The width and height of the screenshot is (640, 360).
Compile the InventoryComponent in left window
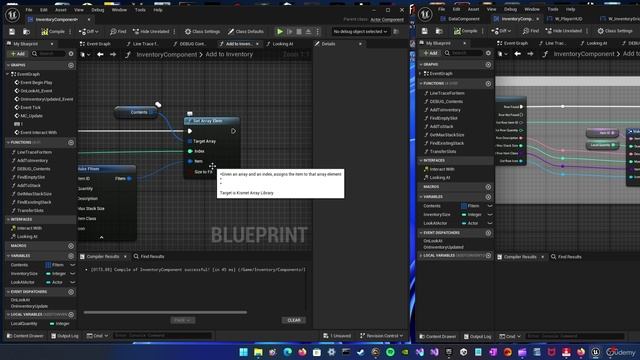click(53, 31)
